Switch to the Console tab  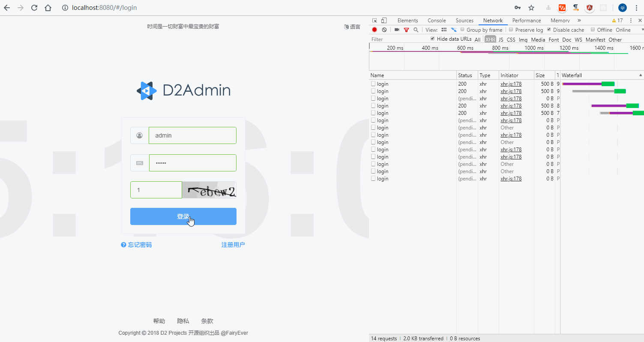(436, 20)
